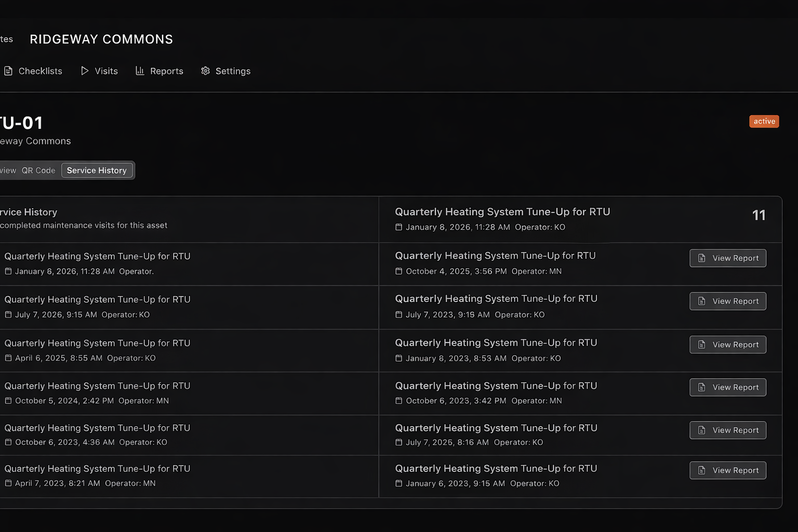View report for July 7, 2023 visit
The image size is (798, 532).
(727, 301)
